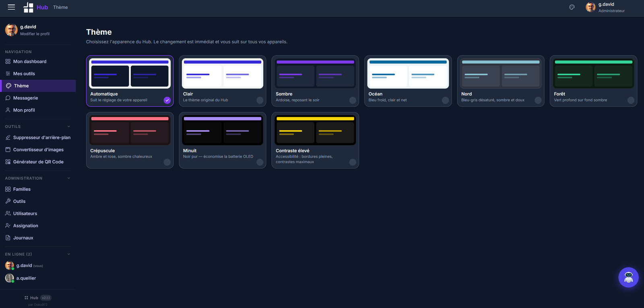Image resolution: width=644 pixels, height=308 pixels.
Task: Click the Sombre theme preview thumbnail
Action: point(315,73)
